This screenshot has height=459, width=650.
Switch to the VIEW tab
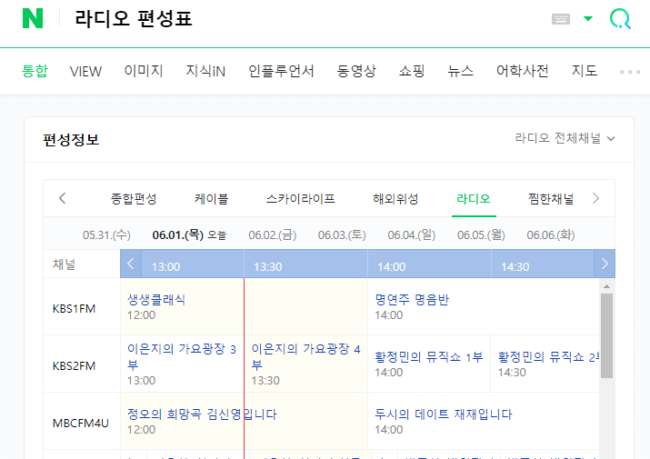click(85, 71)
